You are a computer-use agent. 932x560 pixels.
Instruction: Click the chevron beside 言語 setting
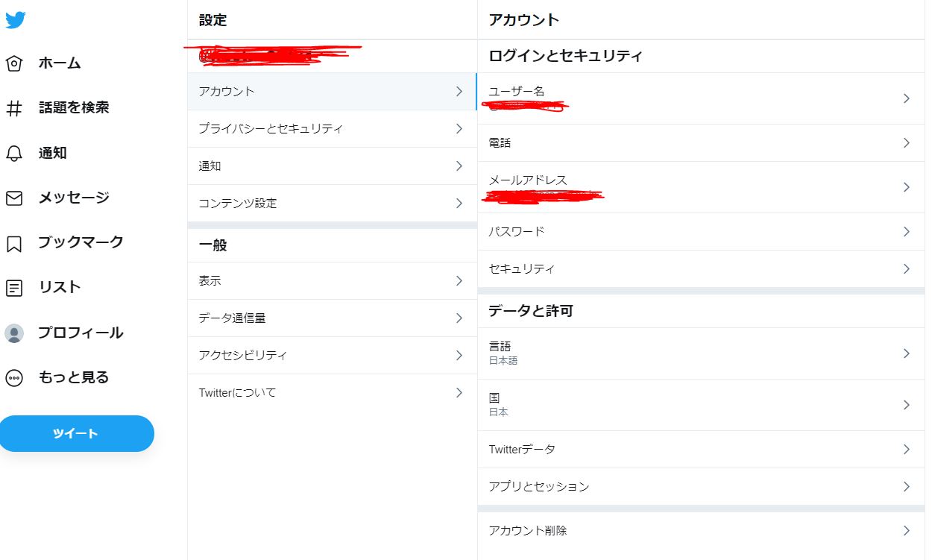tap(906, 353)
